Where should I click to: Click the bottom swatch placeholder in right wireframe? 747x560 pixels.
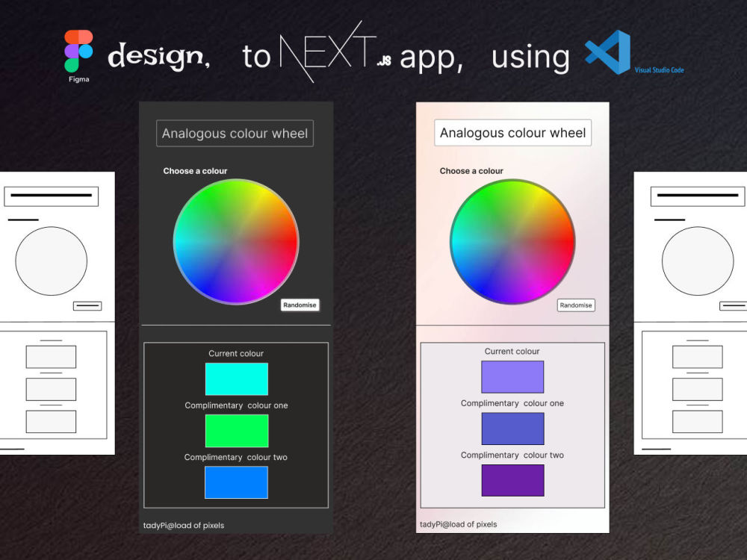[698, 422]
